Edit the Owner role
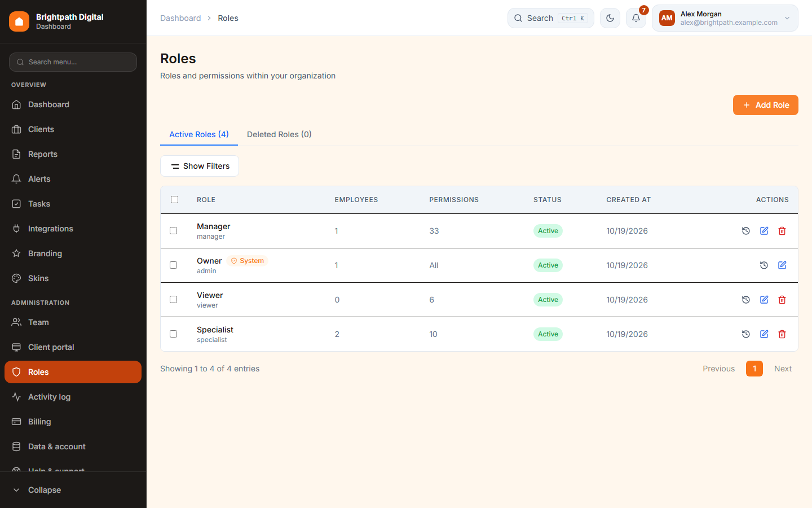 pyautogui.click(x=782, y=265)
